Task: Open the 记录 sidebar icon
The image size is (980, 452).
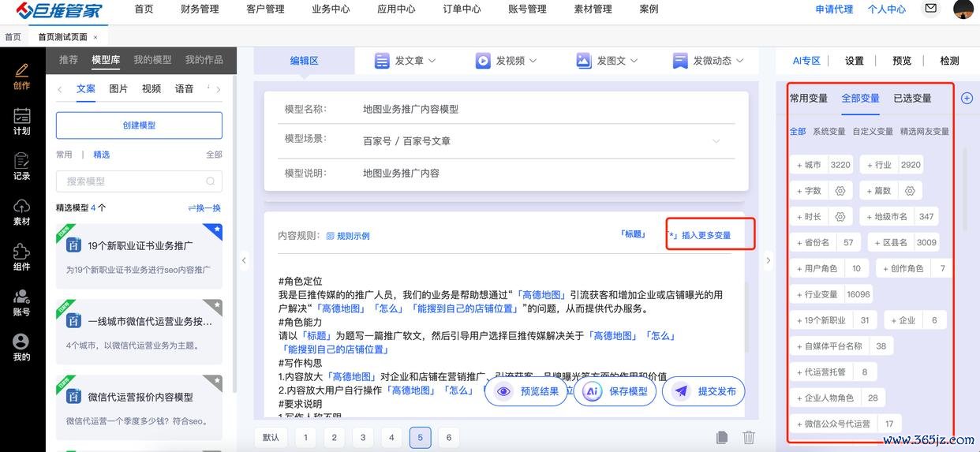Action: pyautogui.click(x=21, y=166)
